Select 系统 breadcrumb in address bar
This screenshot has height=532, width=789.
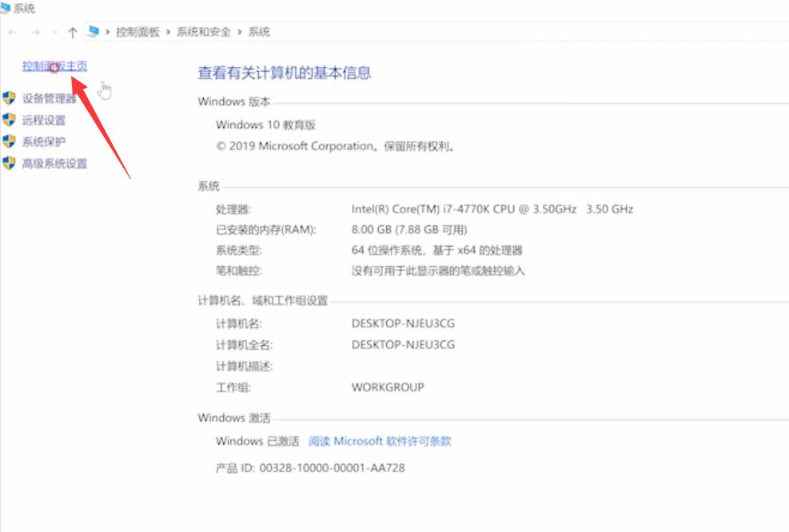click(x=259, y=32)
